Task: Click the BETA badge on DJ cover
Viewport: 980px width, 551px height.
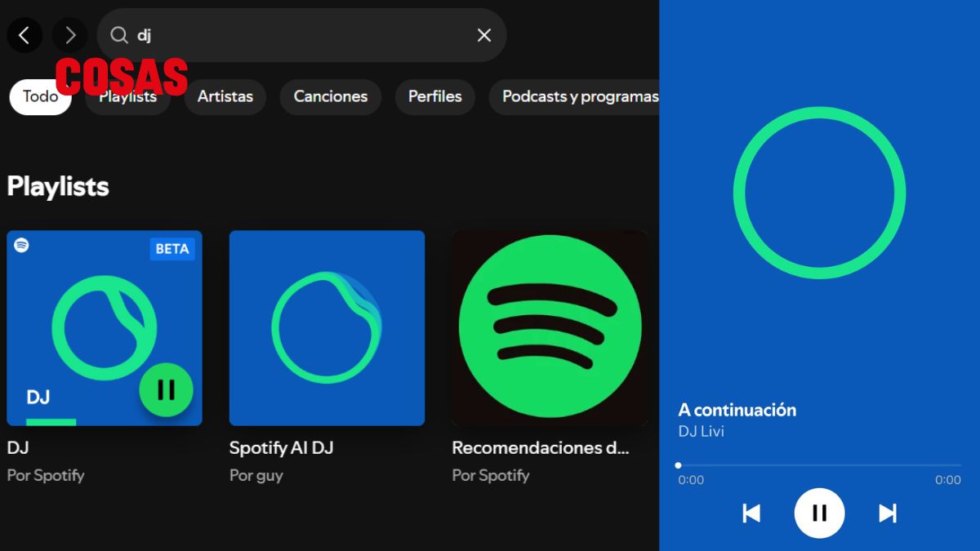Action: [x=172, y=249]
